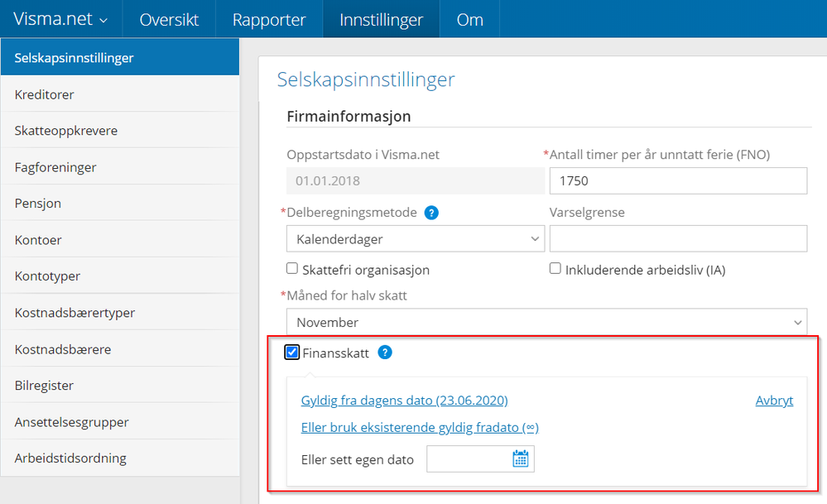
Task: Open the Delberegningsmetode dropdown showing Kalenderdager
Action: (415, 238)
